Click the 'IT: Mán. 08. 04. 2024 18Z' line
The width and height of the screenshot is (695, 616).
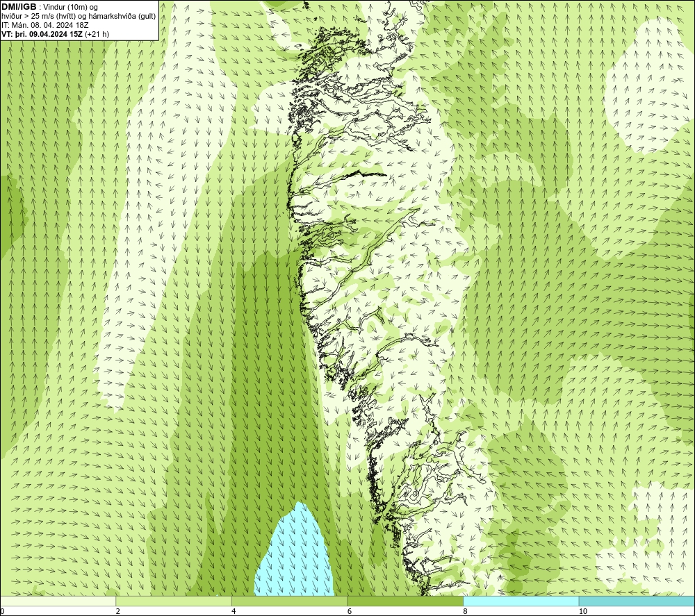44,25
